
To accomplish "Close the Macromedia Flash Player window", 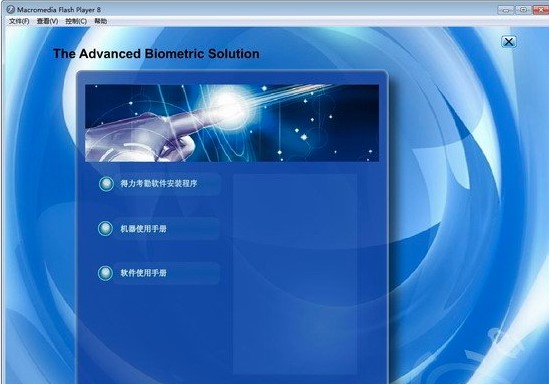I will pos(541,10).
